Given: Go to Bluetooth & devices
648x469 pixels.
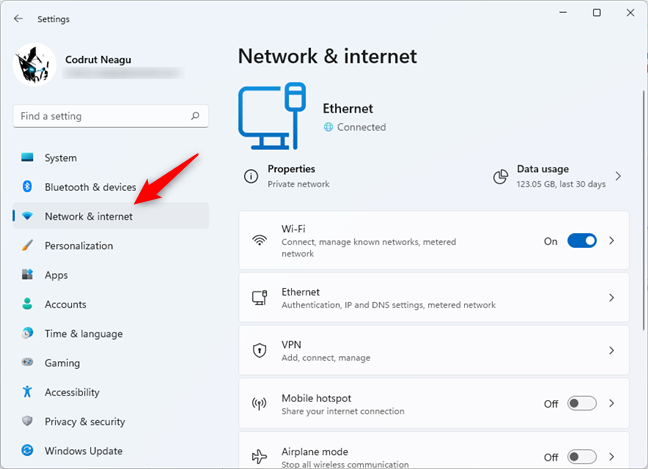Looking at the screenshot, I should 111,187.
